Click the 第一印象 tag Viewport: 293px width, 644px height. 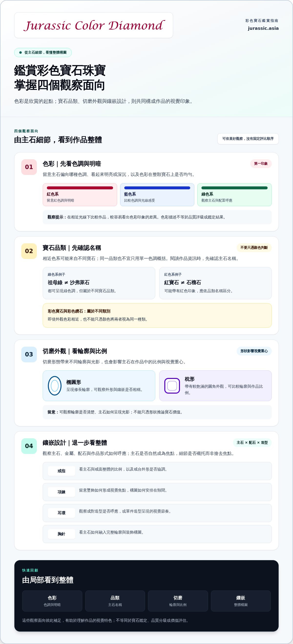pos(261,163)
